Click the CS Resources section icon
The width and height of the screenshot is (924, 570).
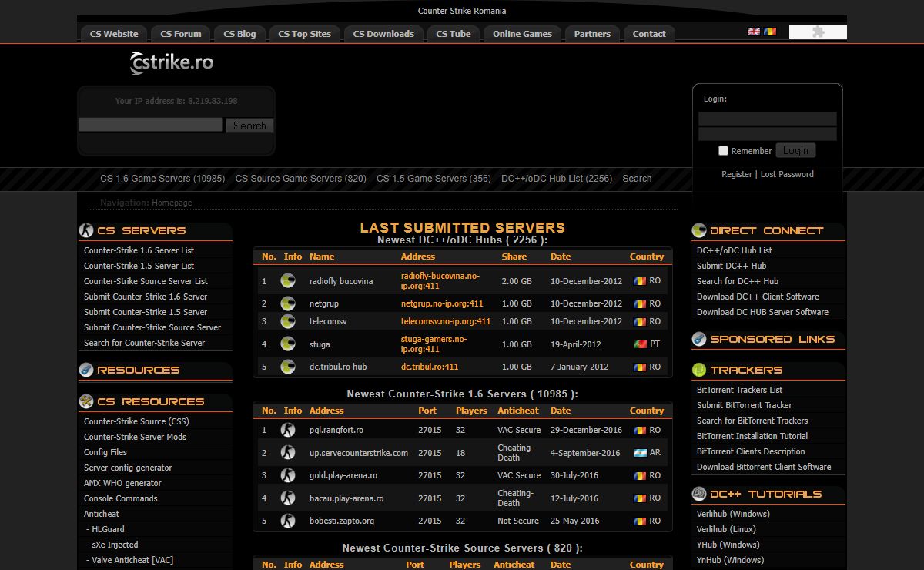pyautogui.click(x=86, y=401)
